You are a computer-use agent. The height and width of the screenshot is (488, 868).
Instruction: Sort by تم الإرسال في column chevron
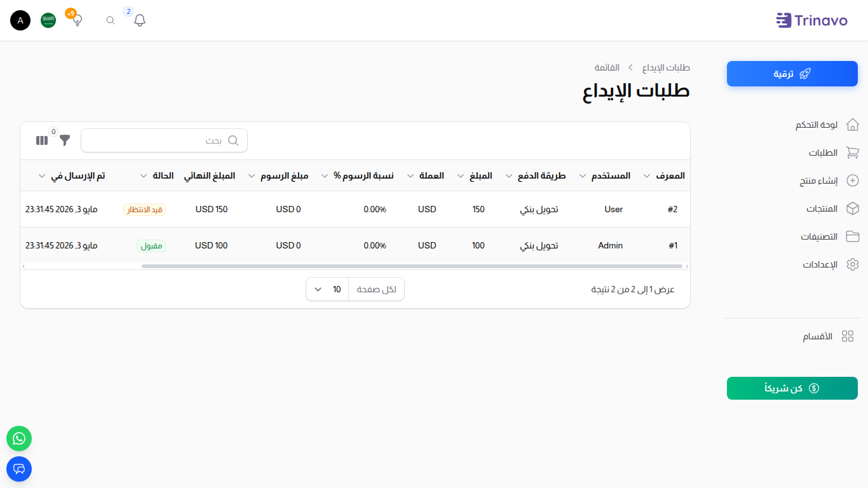pos(41,176)
